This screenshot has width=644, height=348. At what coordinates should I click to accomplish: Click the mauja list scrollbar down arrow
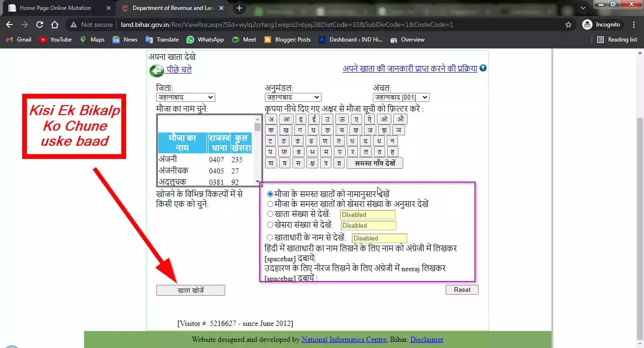pyautogui.click(x=257, y=182)
